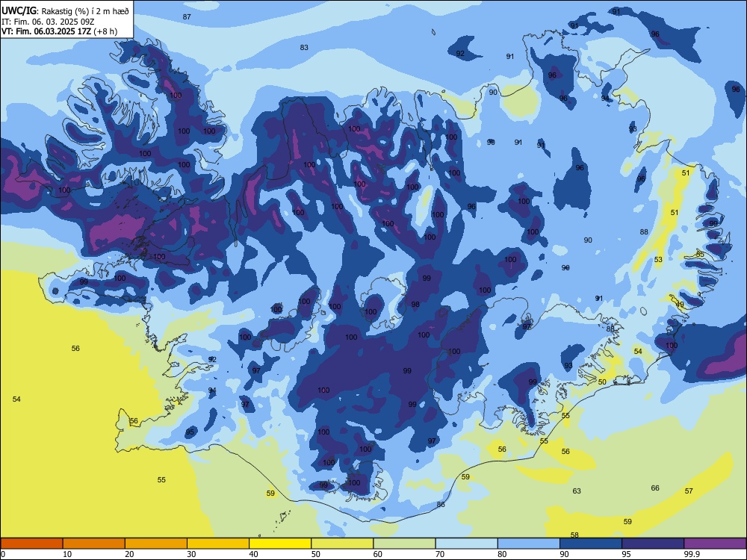Click the 'VT: Fim. 06.03.2025 17Z (+8 h)' line
747x560 pixels.
(x=59, y=31)
